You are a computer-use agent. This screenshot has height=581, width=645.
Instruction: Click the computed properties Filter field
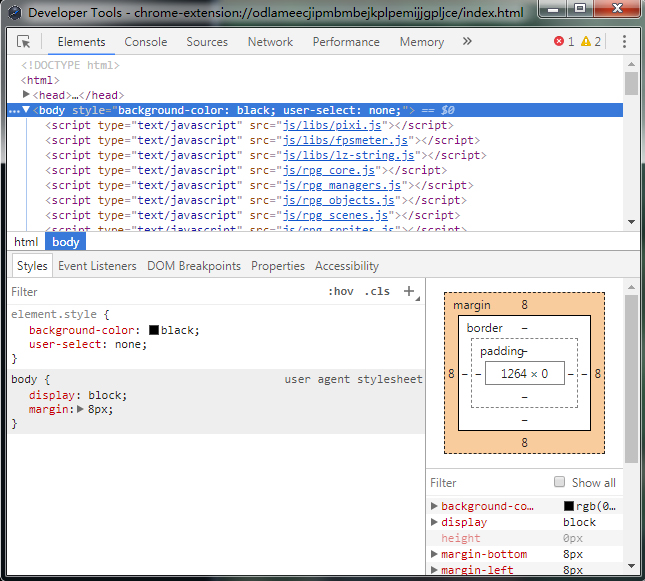point(487,482)
